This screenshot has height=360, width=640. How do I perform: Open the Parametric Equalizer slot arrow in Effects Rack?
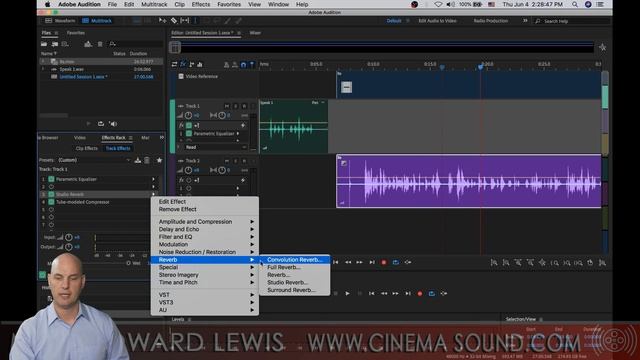[154, 179]
